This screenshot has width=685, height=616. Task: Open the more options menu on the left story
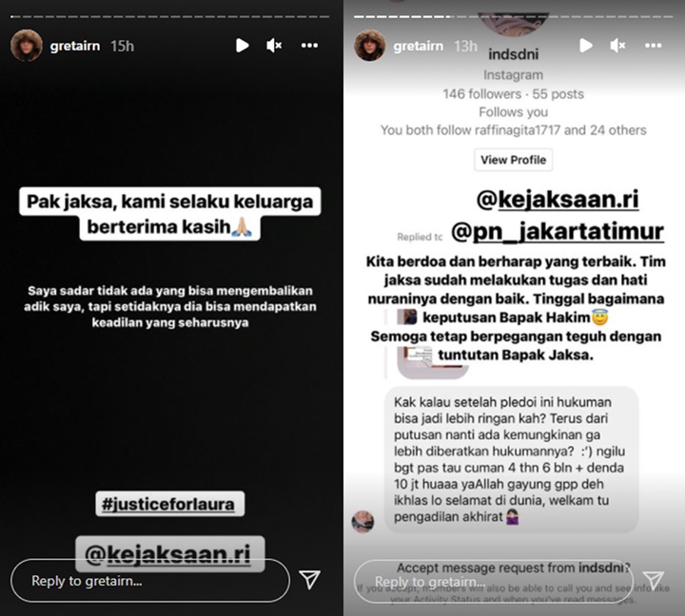[x=309, y=46]
